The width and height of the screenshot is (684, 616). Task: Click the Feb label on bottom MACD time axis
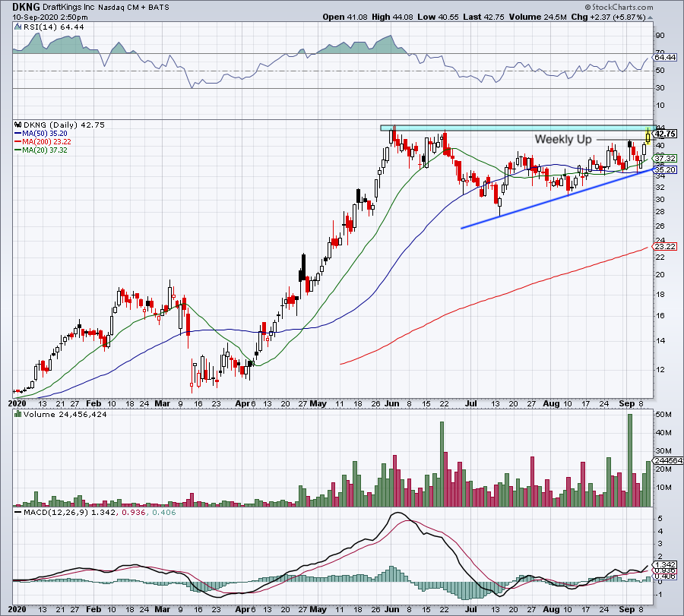pos(93,609)
